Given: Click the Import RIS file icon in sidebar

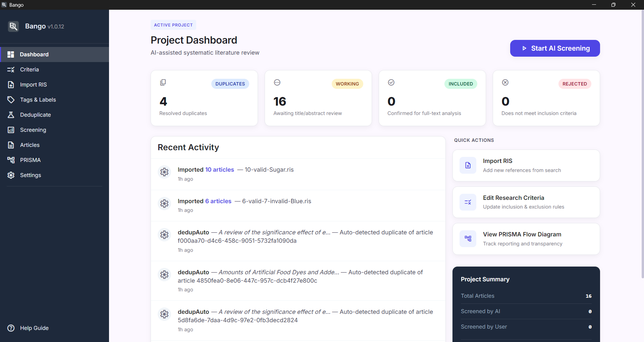Looking at the screenshot, I should coord(11,84).
